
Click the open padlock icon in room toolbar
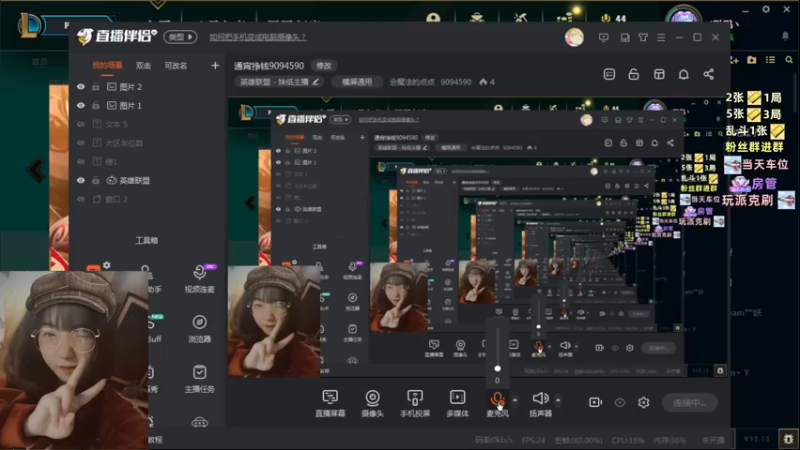pyautogui.click(x=634, y=74)
